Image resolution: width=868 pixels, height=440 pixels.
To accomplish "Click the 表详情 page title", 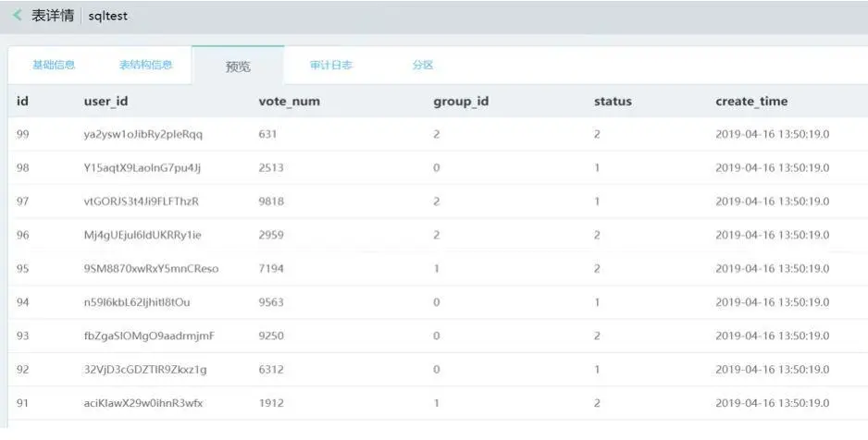I will point(53,16).
